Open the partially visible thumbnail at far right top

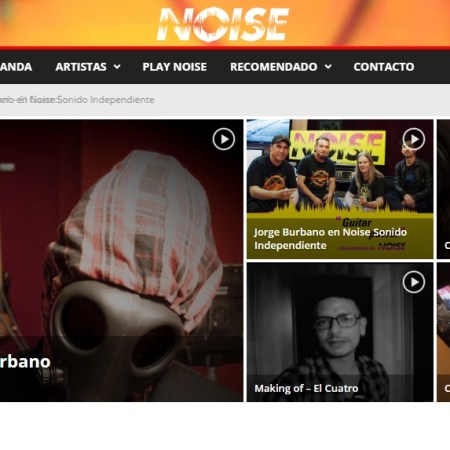pos(443,189)
